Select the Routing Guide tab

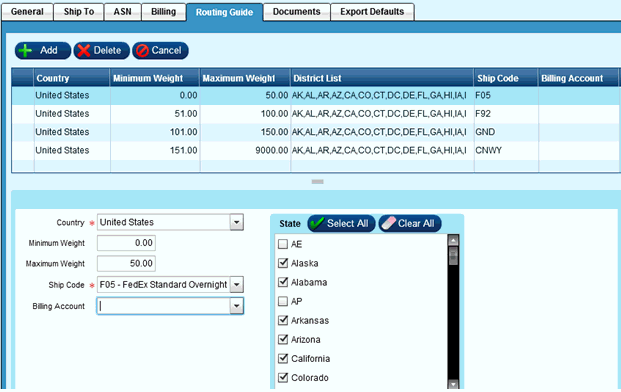pos(224,12)
